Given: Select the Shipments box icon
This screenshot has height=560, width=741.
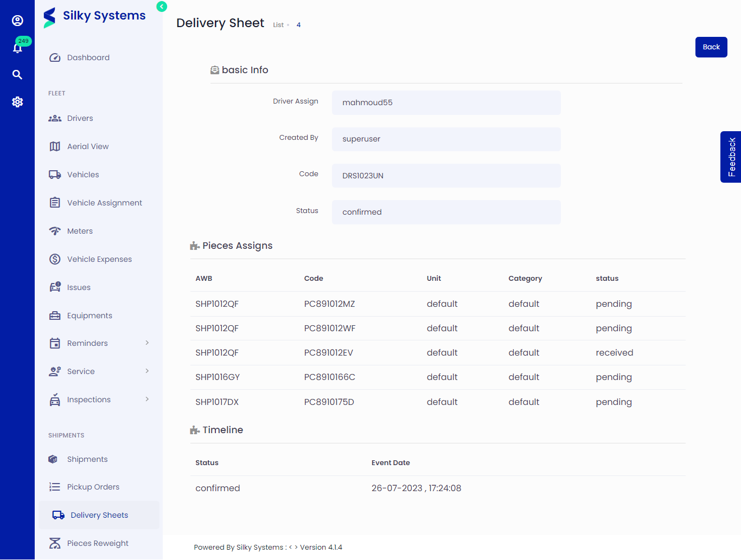Looking at the screenshot, I should coord(53,459).
